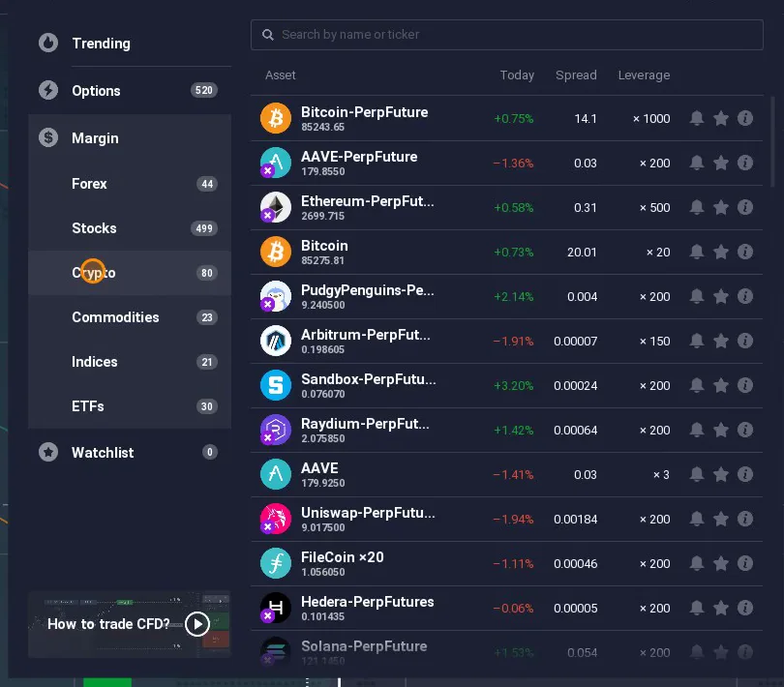The height and width of the screenshot is (687, 784).
Task: Sort by Asset column header
Action: [280, 75]
